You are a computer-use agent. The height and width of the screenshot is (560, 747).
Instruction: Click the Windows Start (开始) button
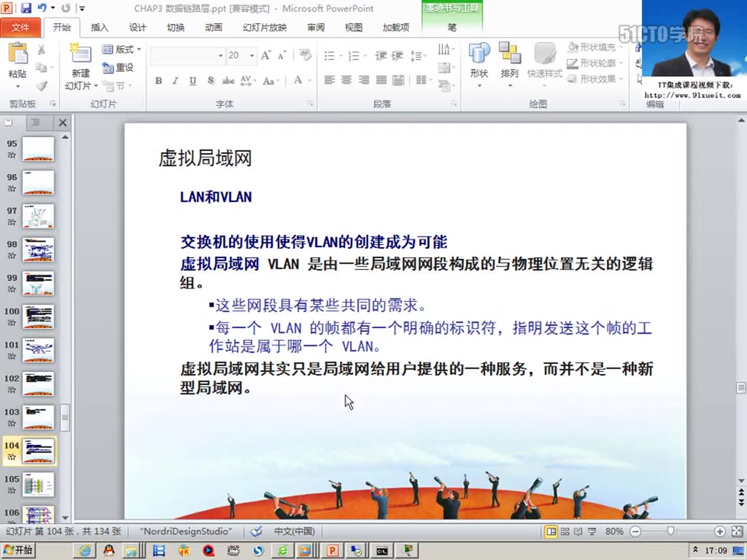(18, 550)
